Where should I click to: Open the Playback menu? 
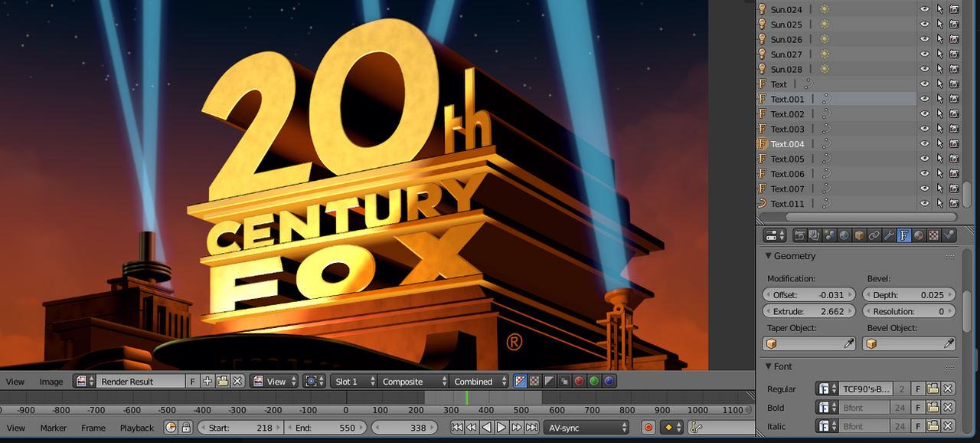(x=137, y=428)
